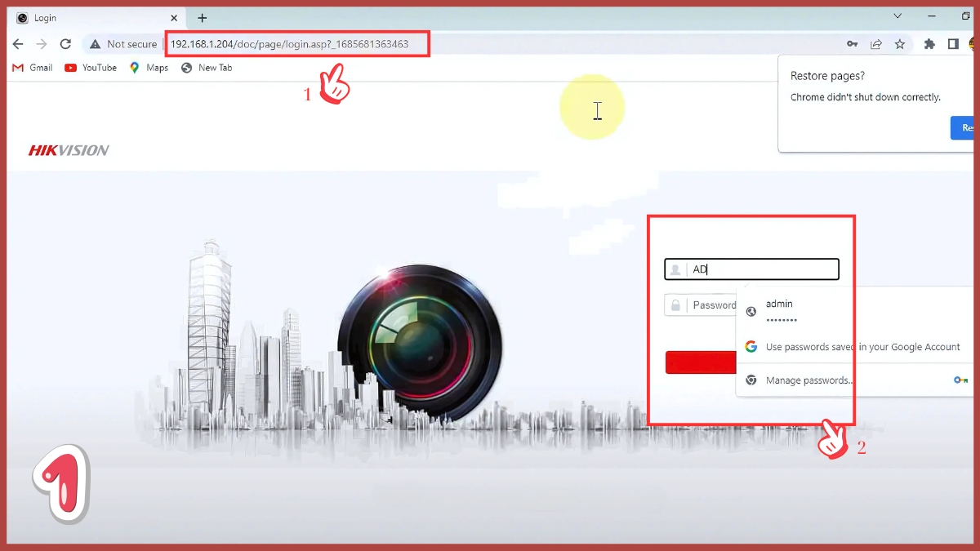This screenshot has height=551, width=980.
Task: Select the Login tab
Action: click(96, 18)
